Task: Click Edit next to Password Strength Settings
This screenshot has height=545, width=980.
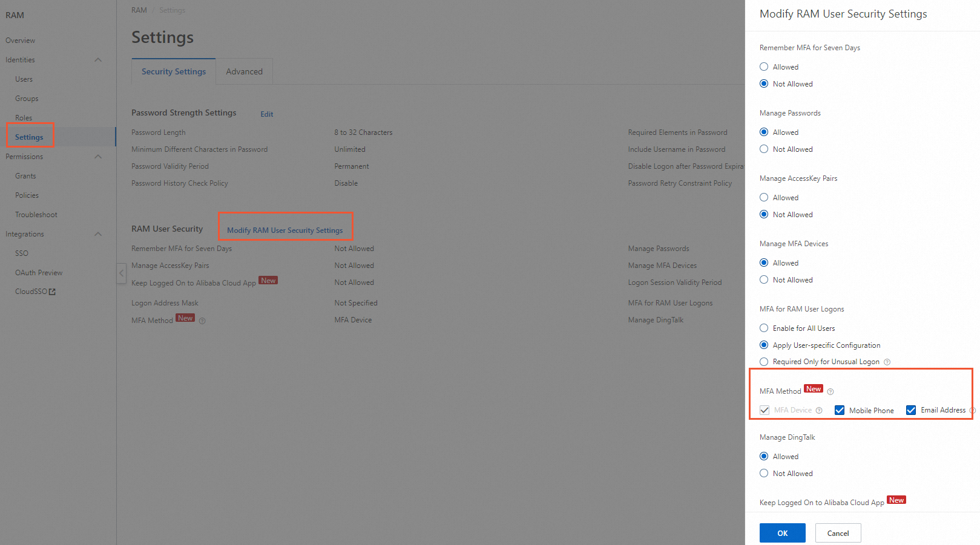Action: pos(267,114)
